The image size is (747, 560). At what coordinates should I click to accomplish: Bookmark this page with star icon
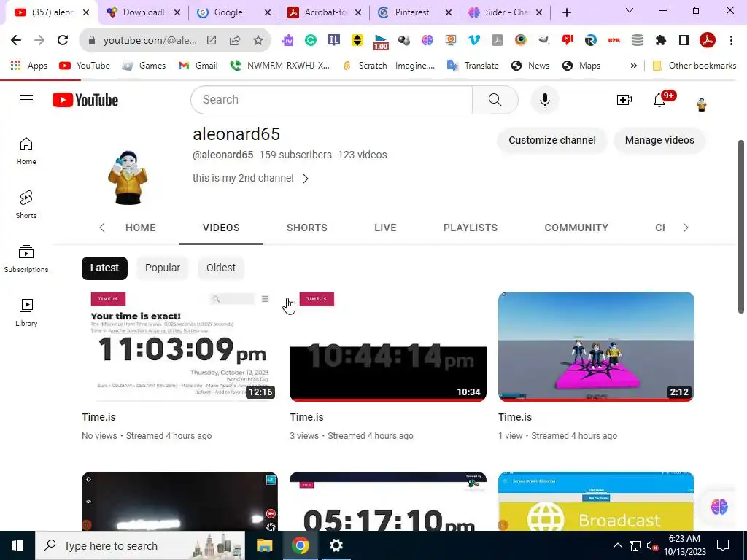(258, 41)
